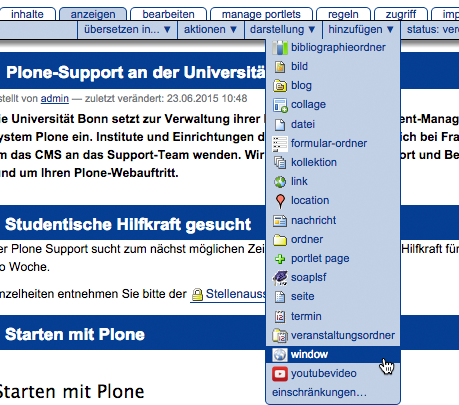Open the übersetzen in... dropdown
459x405 pixels.
coord(128,30)
